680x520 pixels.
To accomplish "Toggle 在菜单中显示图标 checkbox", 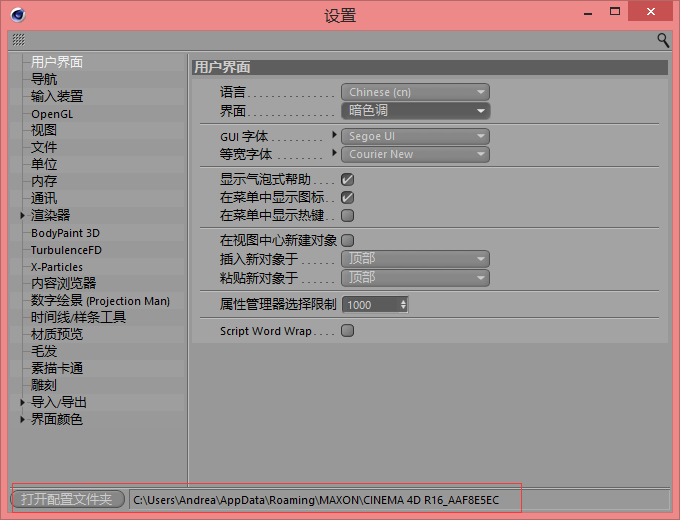I will (x=347, y=197).
